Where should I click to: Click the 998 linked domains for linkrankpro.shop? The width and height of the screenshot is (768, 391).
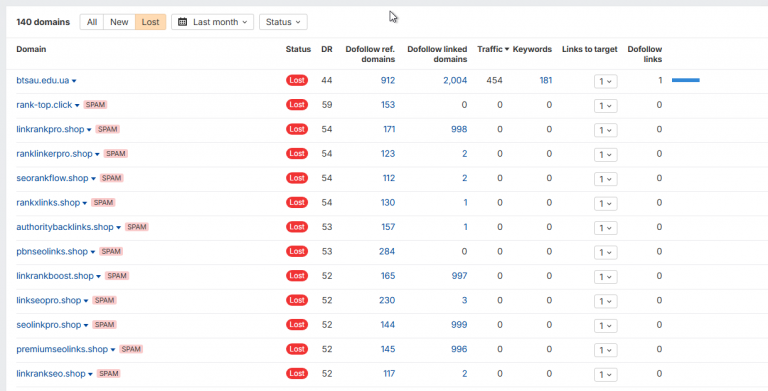click(x=459, y=129)
